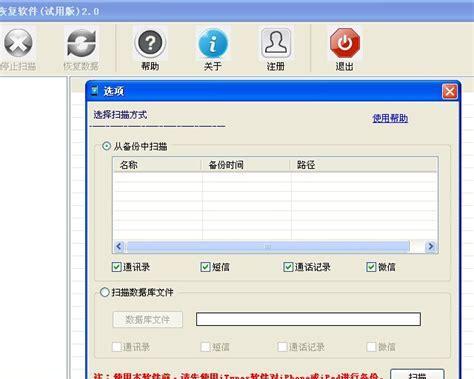Toggle the disabled 通讯录 checkbox under database file
Image resolution: width=474 pixels, height=379 pixels.
[116, 347]
